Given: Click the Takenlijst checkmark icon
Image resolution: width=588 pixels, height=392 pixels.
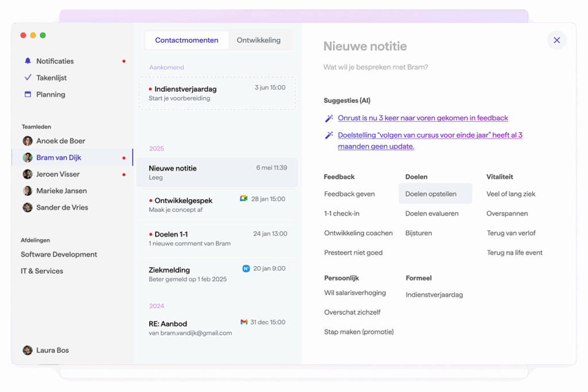Looking at the screenshot, I should [28, 78].
